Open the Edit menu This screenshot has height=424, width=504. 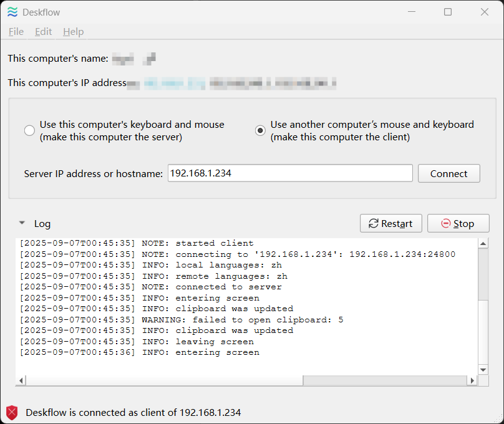(x=44, y=31)
